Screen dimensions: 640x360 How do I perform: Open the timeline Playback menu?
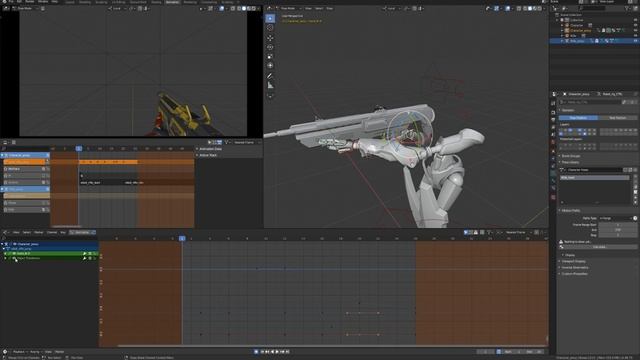(19, 351)
